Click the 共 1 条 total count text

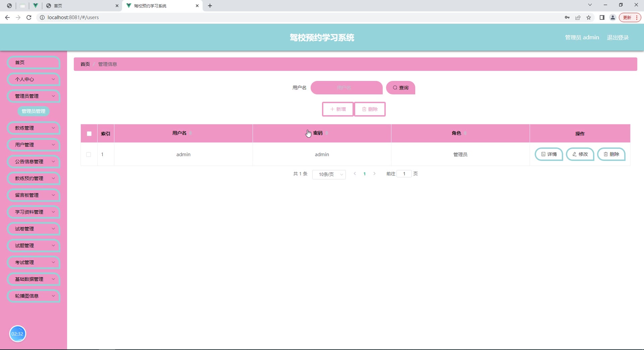[x=300, y=174]
